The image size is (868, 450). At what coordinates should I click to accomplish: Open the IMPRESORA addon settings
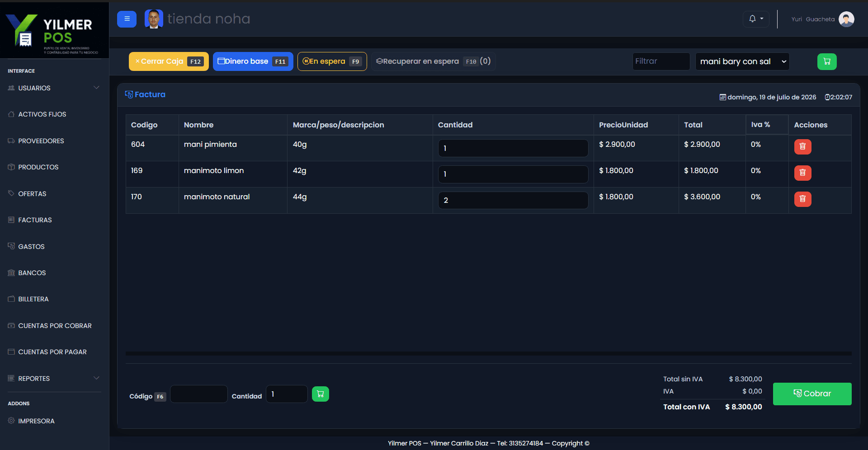click(x=36, y=421)
